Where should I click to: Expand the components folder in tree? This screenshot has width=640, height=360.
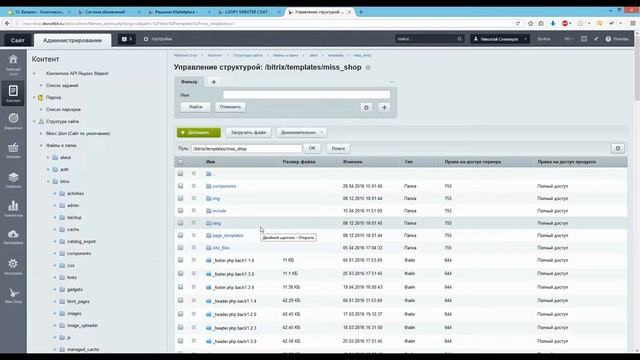tap(55, 253)
